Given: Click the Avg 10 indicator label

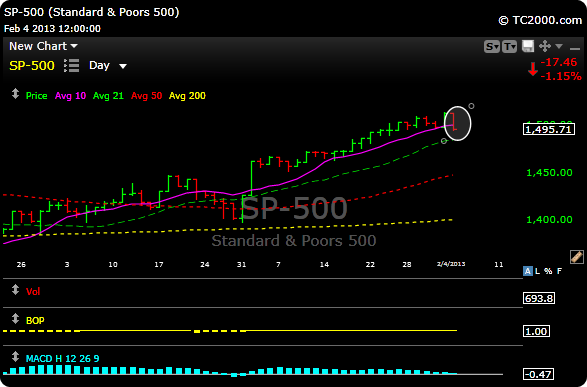Looking at the screenshot, I should pos(70,96).
